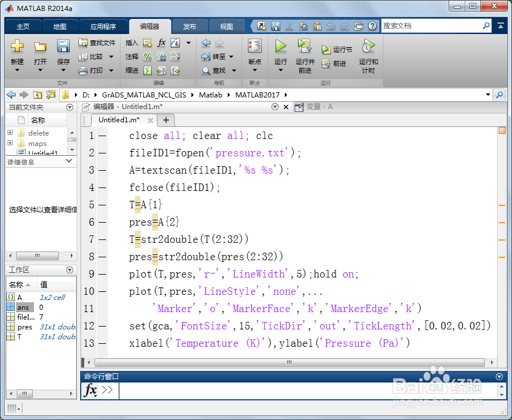The width and height of the screenshot is (512, 420).
Task: Click breakpoint dash on line 9
Action: [x=103, y=274]
